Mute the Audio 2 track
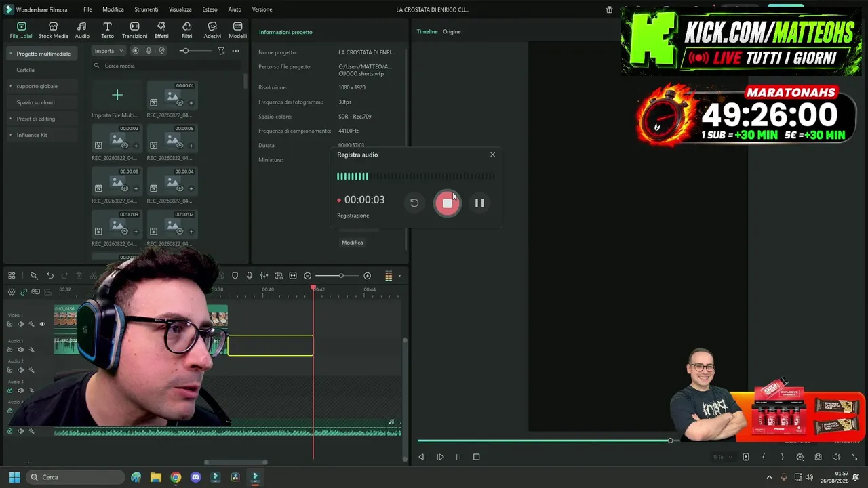This screenshot has height=488, width=868. click(20, 370)
